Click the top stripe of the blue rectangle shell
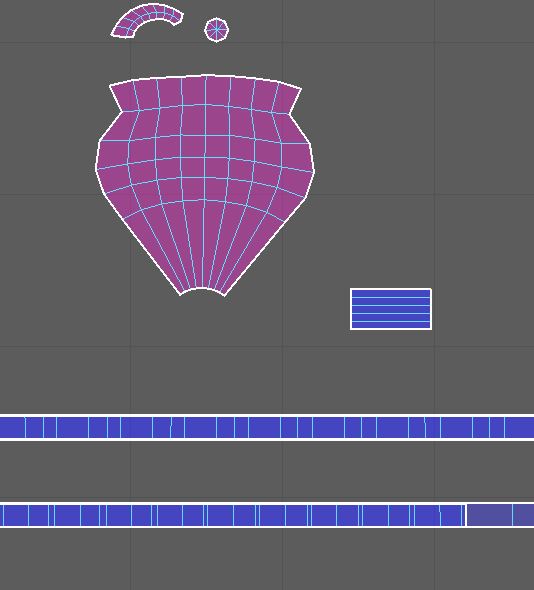 tap(391, 293)
